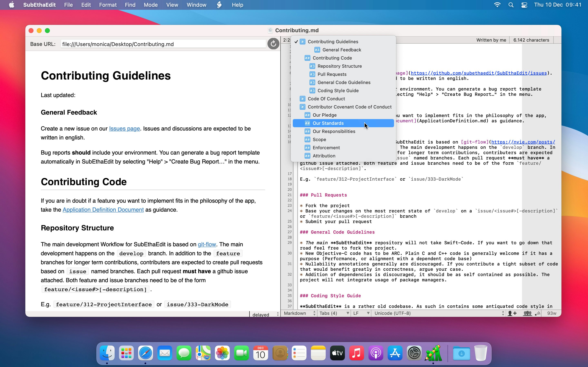Image resolution: width=588 pixels, height=367 pixels.
Task: Follow the Issues page link in preview
Action: point(124,129)
